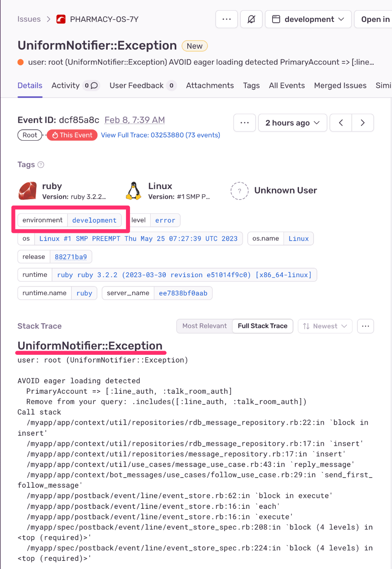Expand the 2 hours ago event dropdown

(292, 123)
